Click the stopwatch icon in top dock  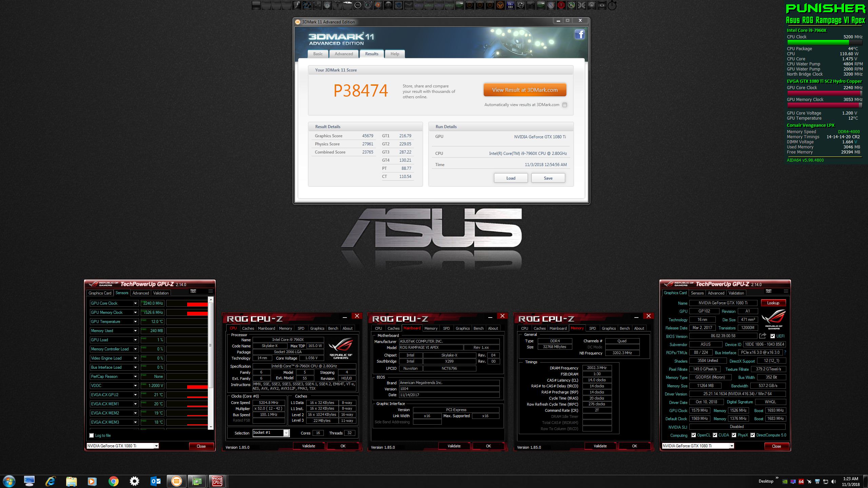point(612,5)
